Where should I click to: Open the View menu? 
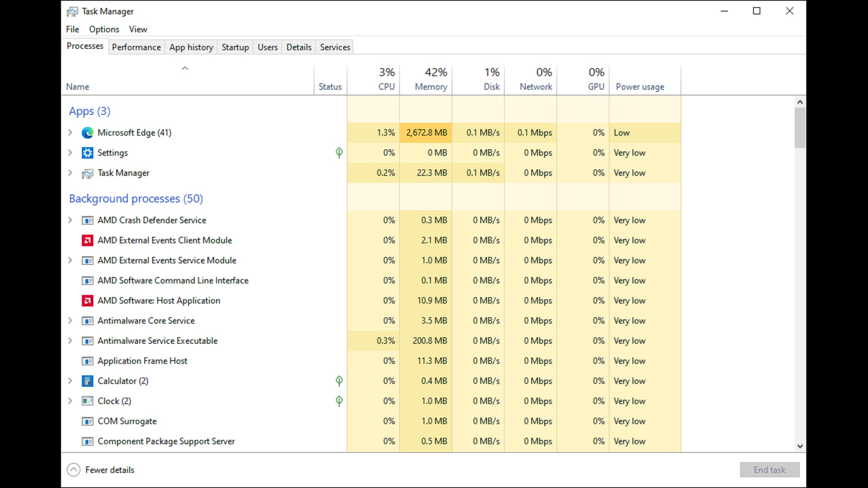(138, 29)
